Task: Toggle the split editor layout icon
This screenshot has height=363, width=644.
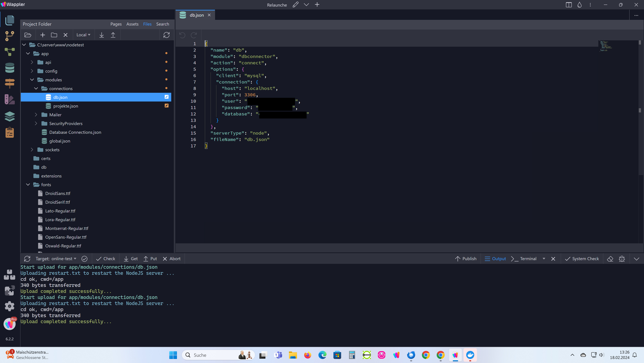Action: point(568,5)
